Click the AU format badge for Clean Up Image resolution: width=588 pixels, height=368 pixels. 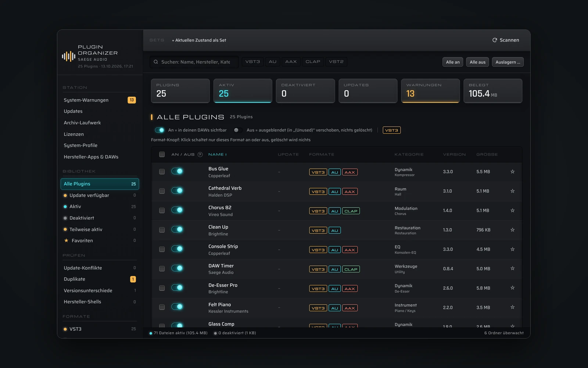334,231
